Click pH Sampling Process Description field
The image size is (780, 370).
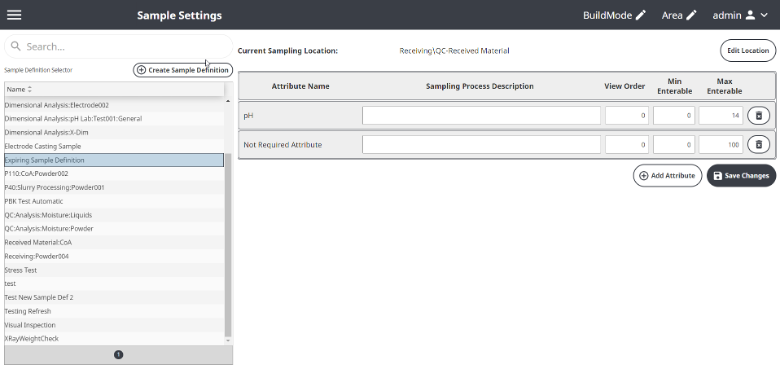(x=481, y=115)
